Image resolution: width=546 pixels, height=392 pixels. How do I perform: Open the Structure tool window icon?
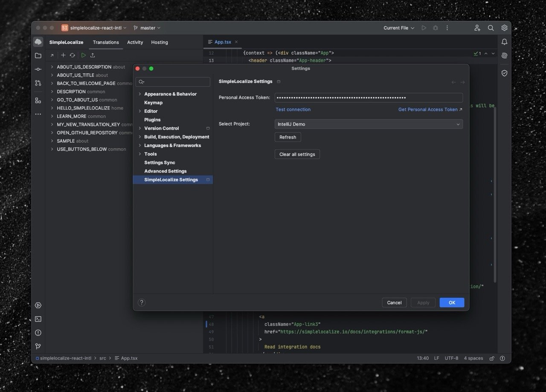[x=38, y=101]
